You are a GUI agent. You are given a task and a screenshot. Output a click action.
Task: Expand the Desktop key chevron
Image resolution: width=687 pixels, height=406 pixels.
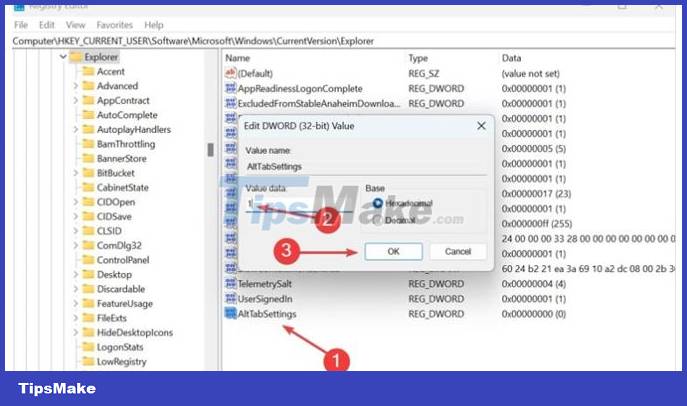click(x=75, y=274)
